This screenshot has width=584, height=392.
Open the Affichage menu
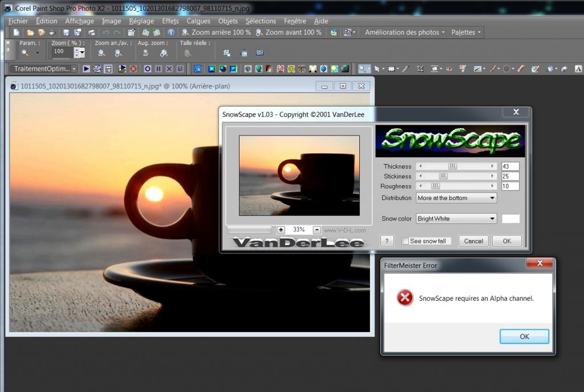[79, 21]
